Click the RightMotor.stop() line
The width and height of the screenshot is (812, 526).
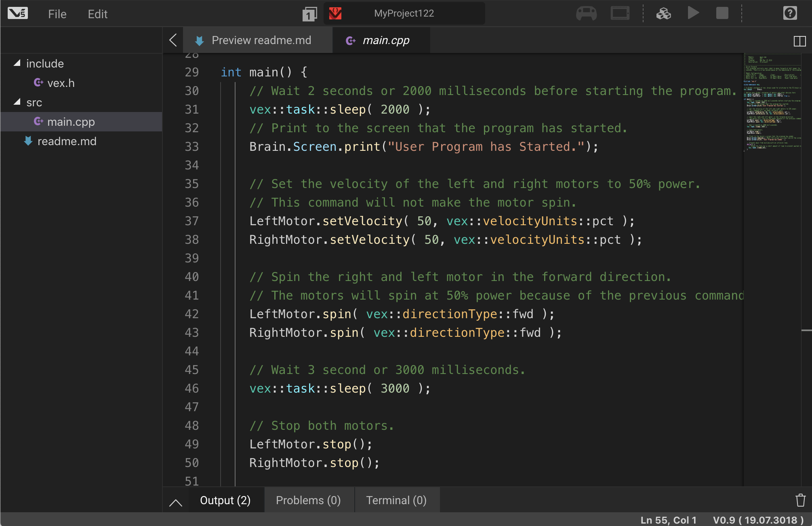click(x=315, y=463)
